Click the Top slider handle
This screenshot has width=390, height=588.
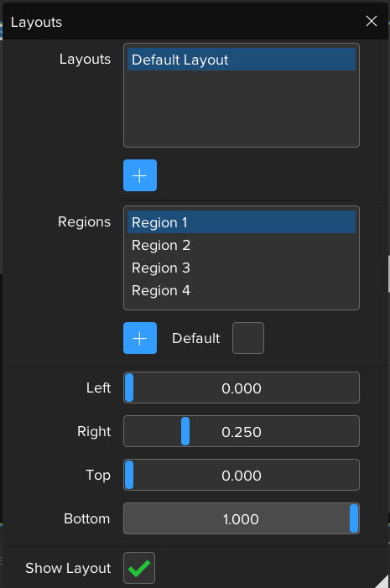pos(129,475)
